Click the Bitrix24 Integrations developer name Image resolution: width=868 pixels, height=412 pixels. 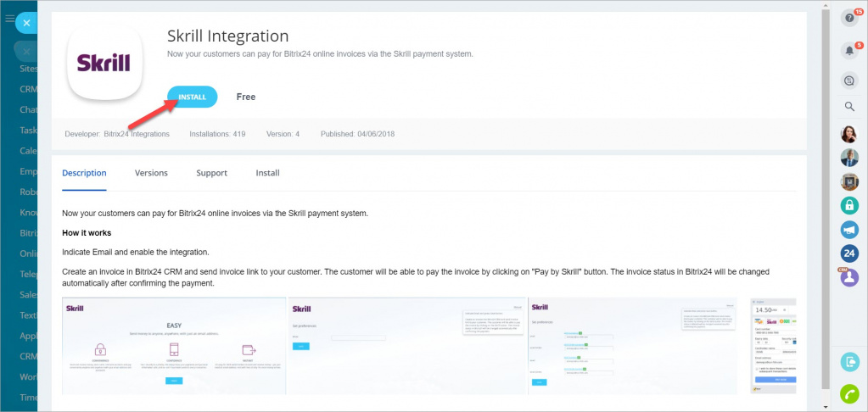[x=137, y=134]
